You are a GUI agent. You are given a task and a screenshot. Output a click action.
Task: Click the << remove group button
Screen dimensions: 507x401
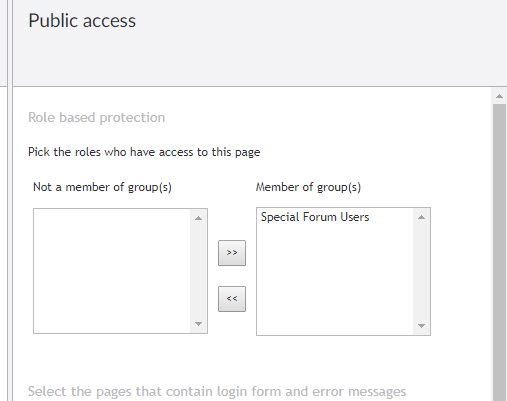[232, 299]
